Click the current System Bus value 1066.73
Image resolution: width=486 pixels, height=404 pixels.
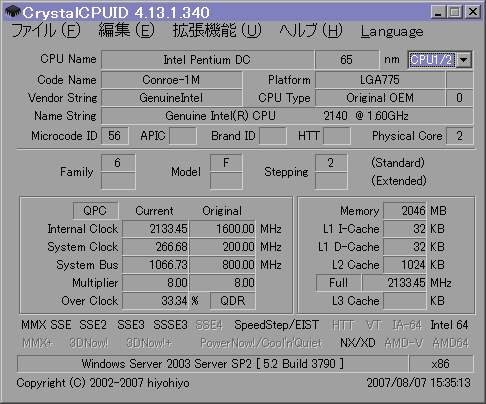click(x=155, y=265)
